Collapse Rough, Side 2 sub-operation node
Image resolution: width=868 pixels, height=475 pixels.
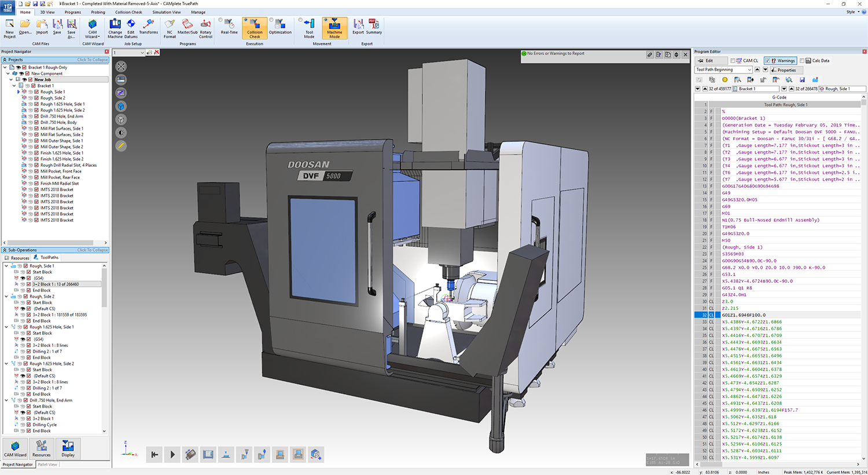(x=6, y=297)
